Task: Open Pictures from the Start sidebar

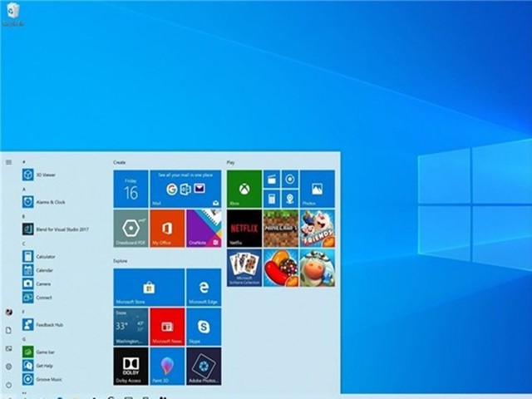Action: click(9, 348)
